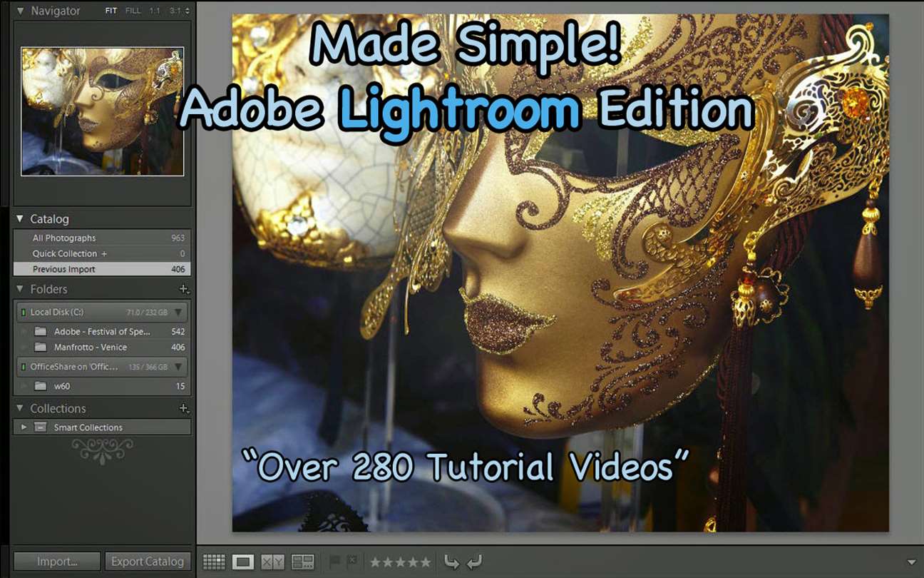
Task: Click the Smart Collections box icon
Action: pos(41,427)
